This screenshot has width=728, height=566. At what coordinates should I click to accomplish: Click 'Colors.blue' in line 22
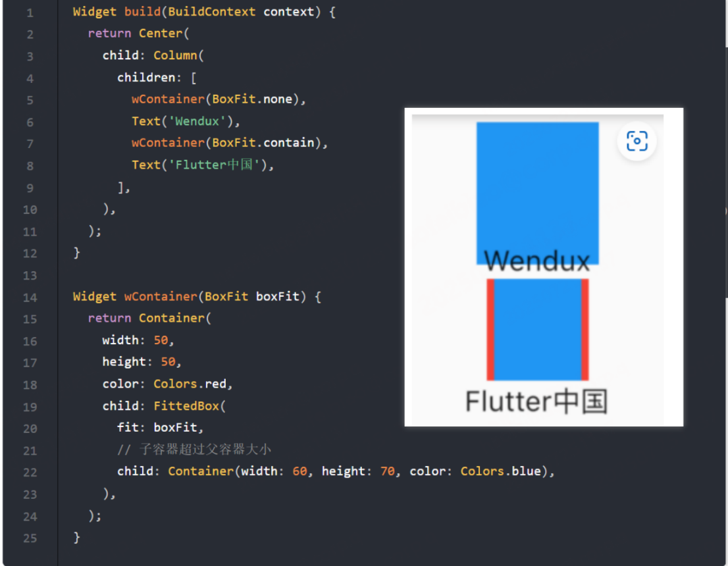(501, 471)
